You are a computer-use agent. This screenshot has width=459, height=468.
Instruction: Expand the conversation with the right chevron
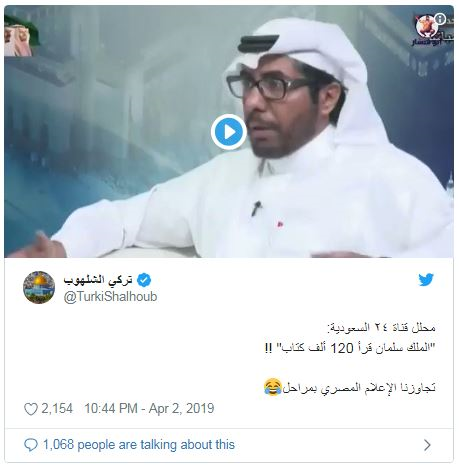click(427, 445)
